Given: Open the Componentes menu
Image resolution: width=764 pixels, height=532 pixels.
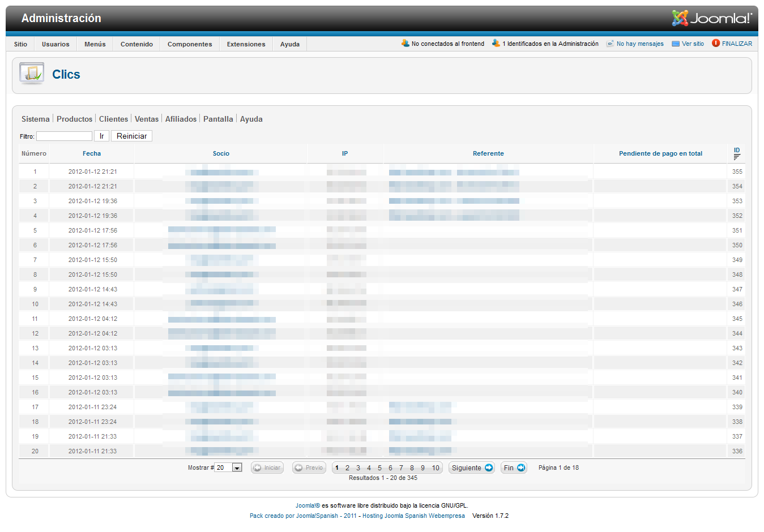Looking at the screenshot, I should pyautogui.click(x=190, y=44).
